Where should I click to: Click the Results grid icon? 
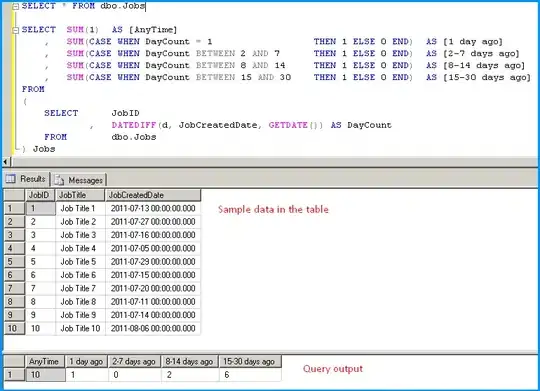tap(11, 179)
